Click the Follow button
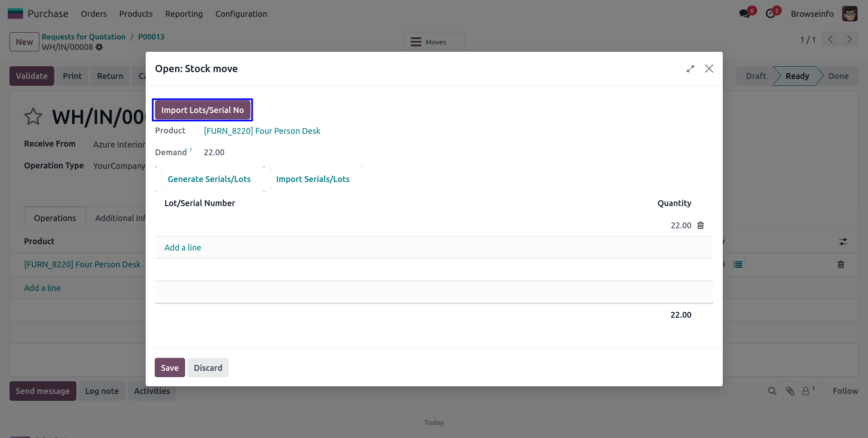Screen dimensions: 868x438 click(x=845, y=391)
